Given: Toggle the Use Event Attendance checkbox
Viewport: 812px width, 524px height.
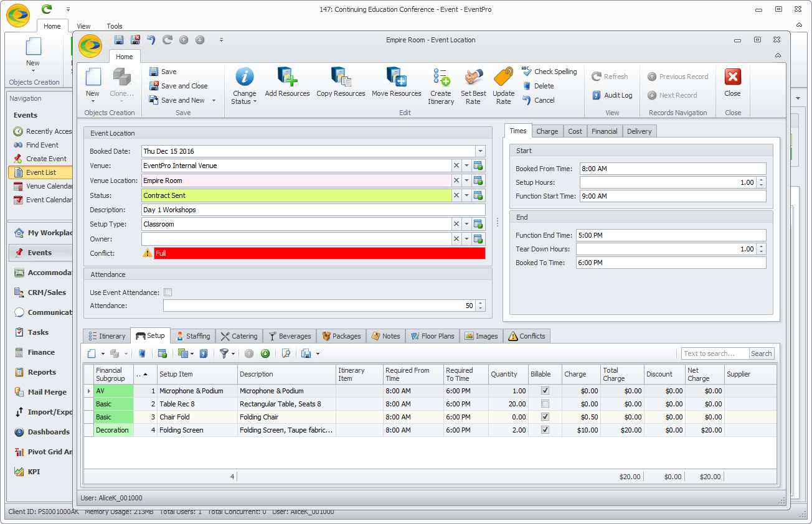Looking at the screenshot, I should [x=168, y=292].
